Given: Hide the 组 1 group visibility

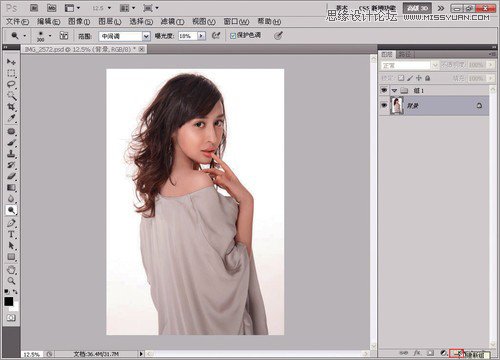Looking at the screenshot, I should [x=384, y=90].
